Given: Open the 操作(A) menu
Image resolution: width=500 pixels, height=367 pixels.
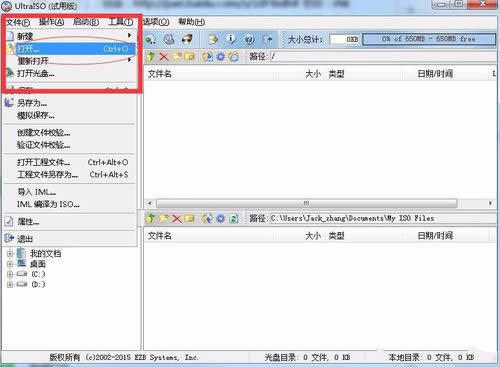Looking at the screenshot, I should pos(51,22).
